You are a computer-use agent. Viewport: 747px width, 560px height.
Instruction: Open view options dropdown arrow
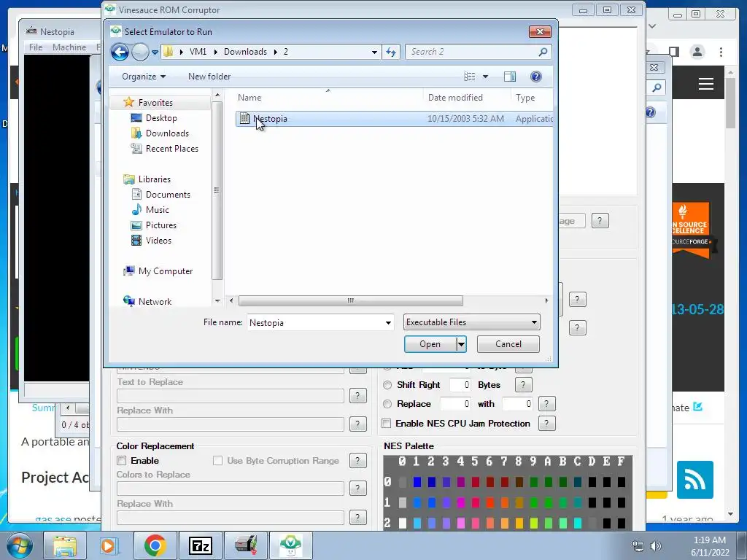[485, 77]
